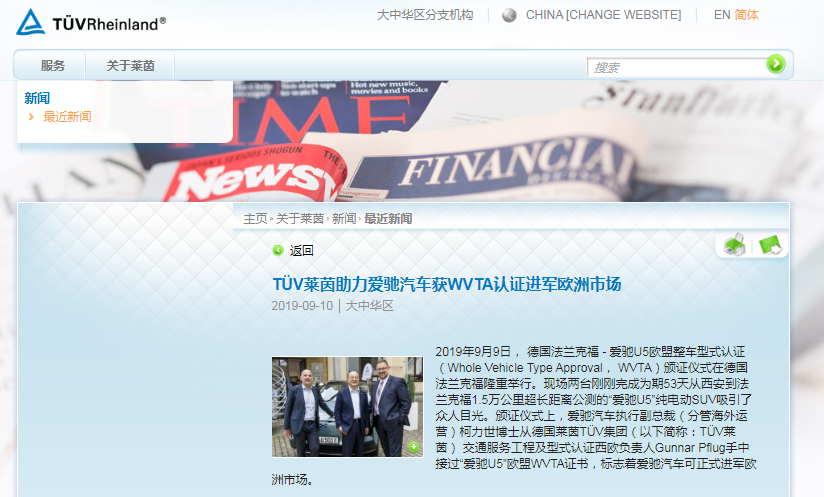Viewport: 824px width, 497px height.
Task: Go to 主页 in the breadcrumb
Action: [255, 219]
